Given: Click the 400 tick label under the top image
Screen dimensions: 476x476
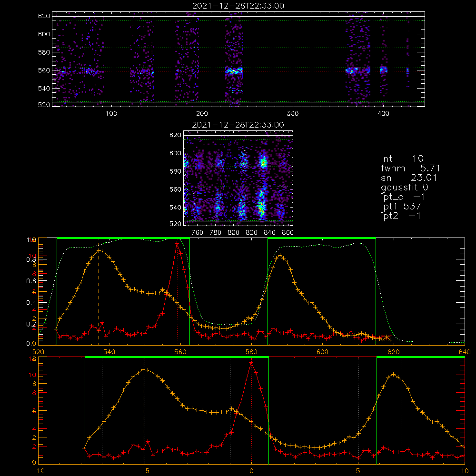Looking at the screenshot, I should click(383, 114).
